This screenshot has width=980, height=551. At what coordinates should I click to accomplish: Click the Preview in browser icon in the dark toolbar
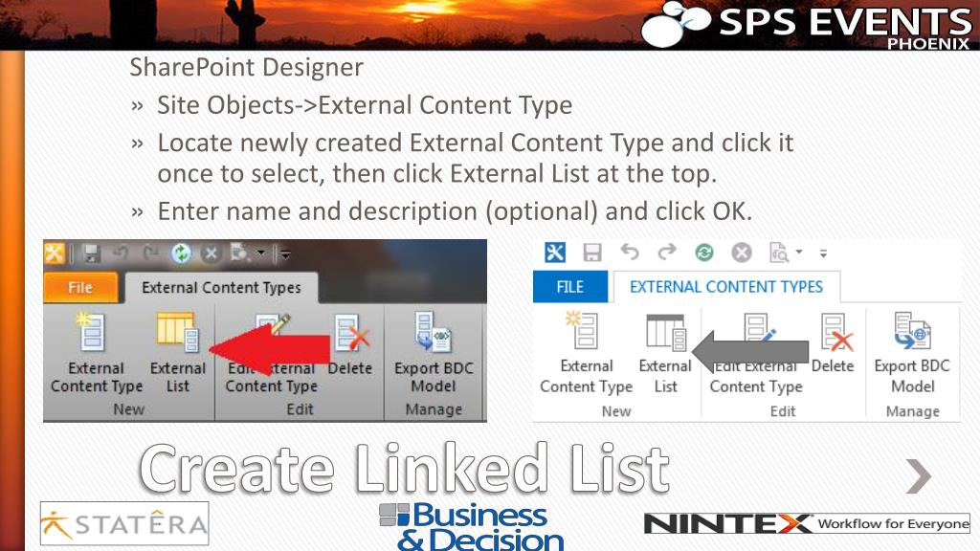coord(239,253)
